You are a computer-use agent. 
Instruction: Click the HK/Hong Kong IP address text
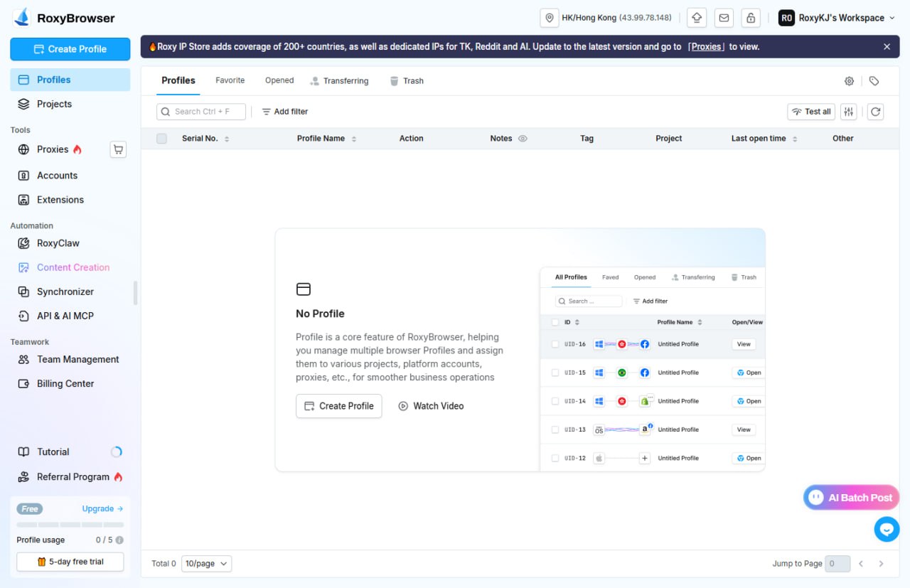click(x=646, y=18)
